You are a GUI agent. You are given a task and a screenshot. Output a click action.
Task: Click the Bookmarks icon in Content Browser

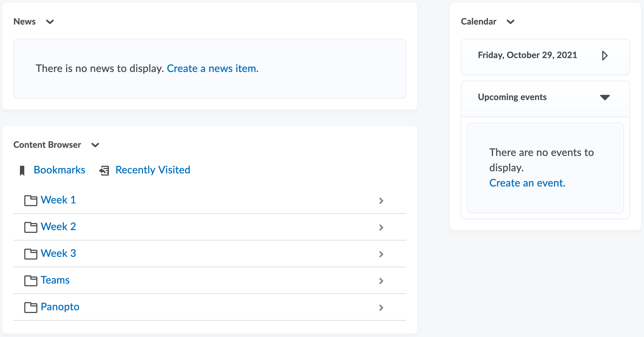22,170
